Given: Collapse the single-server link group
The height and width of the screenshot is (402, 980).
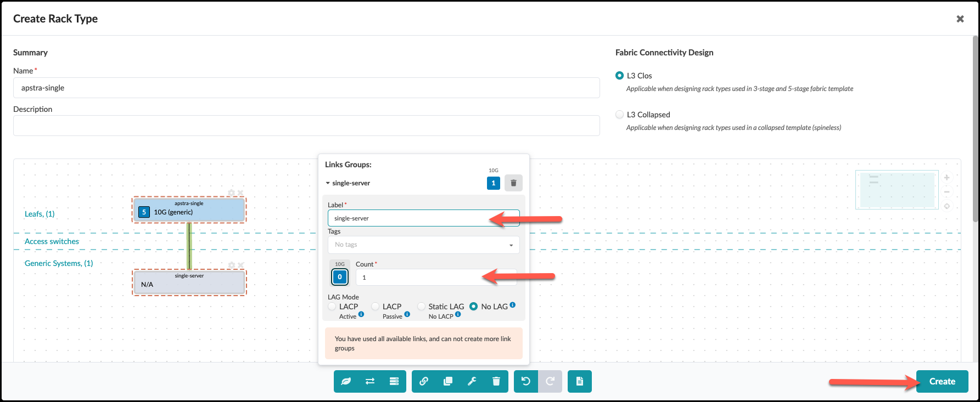Looking at the screenshot, I should (x=328, y=183).
